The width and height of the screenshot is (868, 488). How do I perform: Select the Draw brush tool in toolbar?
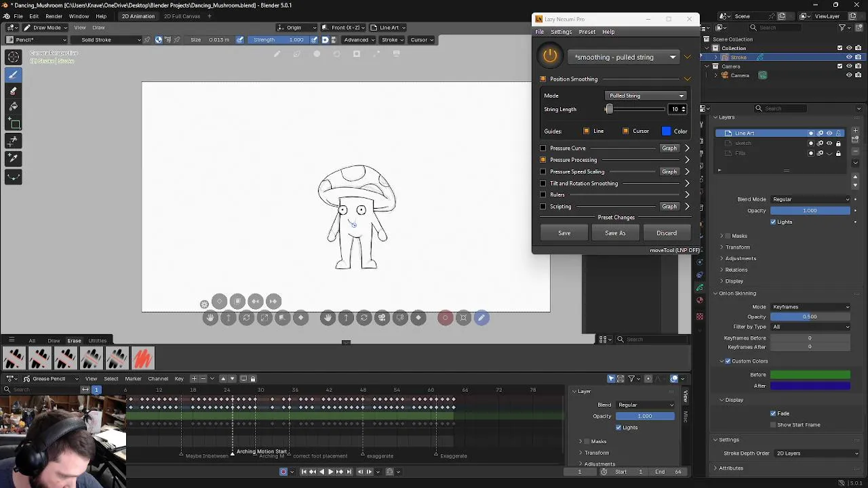(x=13, y=75)
